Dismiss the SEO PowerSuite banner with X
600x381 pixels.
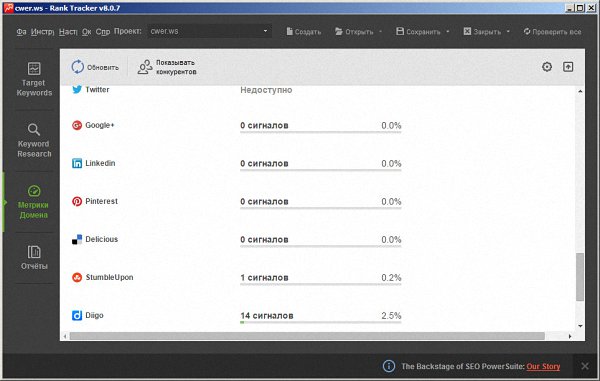pyautogui.click(x=585, y=366)
